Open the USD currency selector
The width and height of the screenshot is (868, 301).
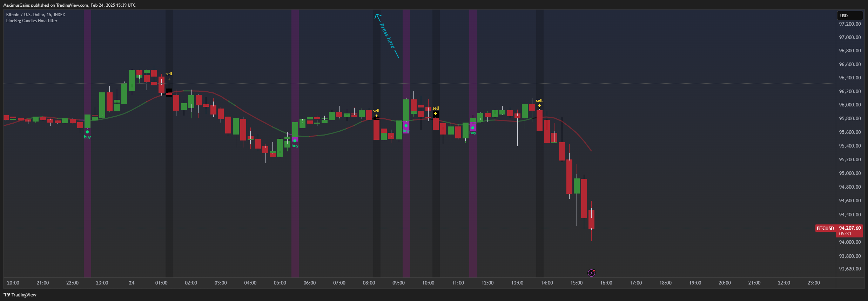coord(849,15)
